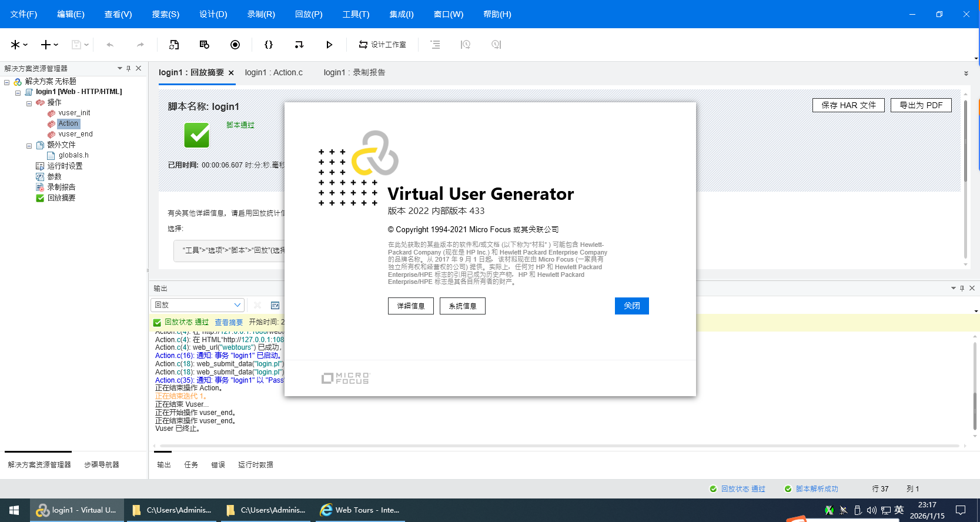
Task: Open the Web Tours Internet Explorer taskbar item
Action: point(360,510)
